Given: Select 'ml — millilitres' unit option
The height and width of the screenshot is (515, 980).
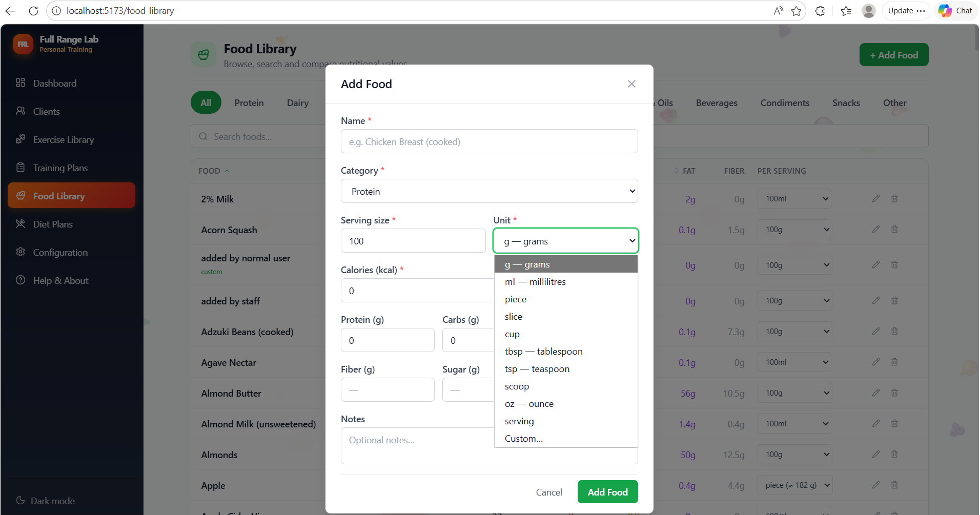Looking at the screenshot, I should [566, 282].
